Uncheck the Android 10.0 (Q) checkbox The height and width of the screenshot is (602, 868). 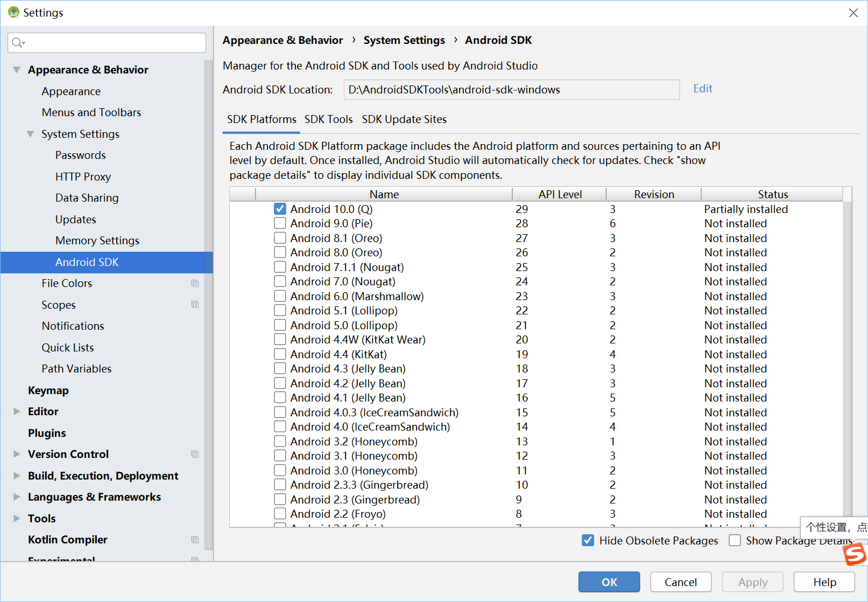point(280,209)
